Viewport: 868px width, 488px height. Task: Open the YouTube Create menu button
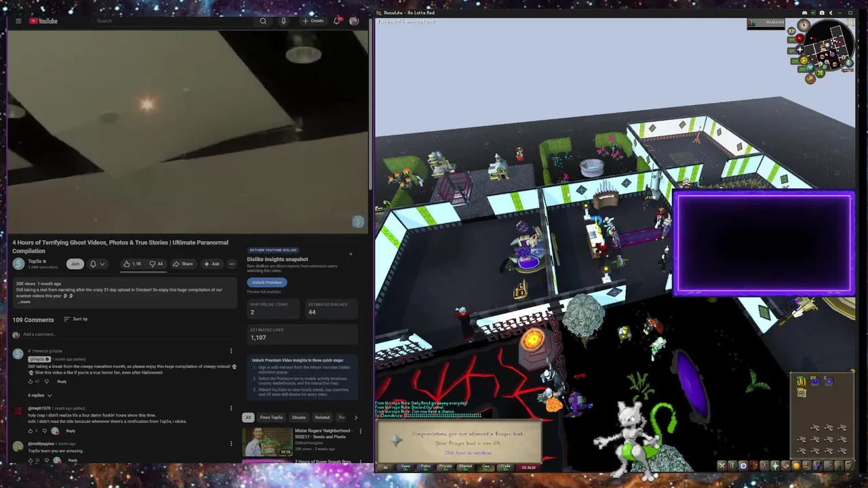point(313,21)
